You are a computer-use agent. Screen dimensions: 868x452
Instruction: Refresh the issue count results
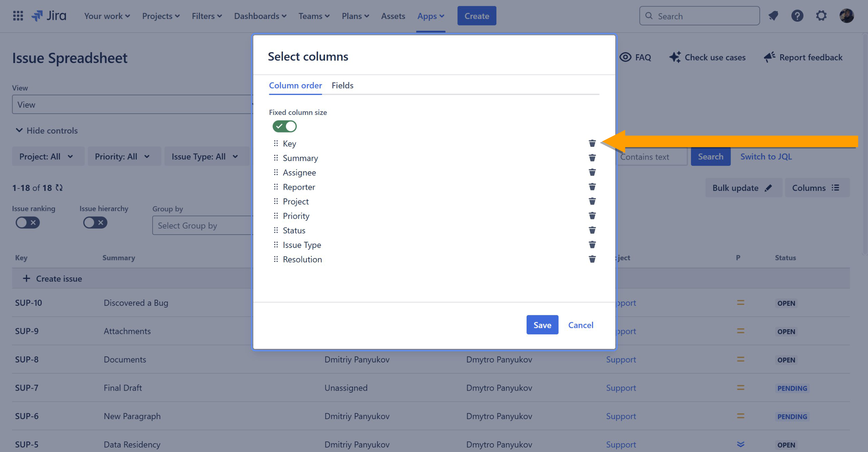coord(59,188)
